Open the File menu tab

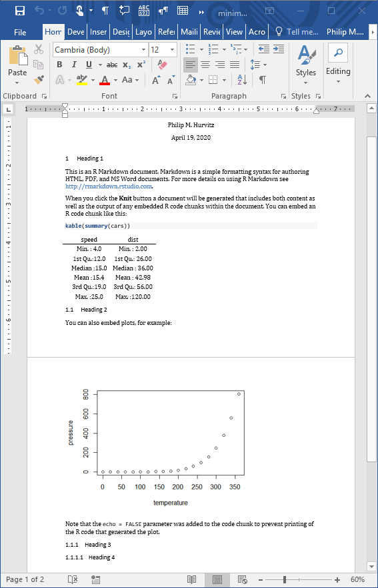tap(20, 32)
